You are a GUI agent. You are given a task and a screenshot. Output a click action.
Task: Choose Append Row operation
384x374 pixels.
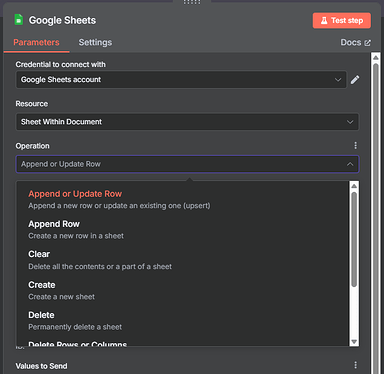(76, 230)
